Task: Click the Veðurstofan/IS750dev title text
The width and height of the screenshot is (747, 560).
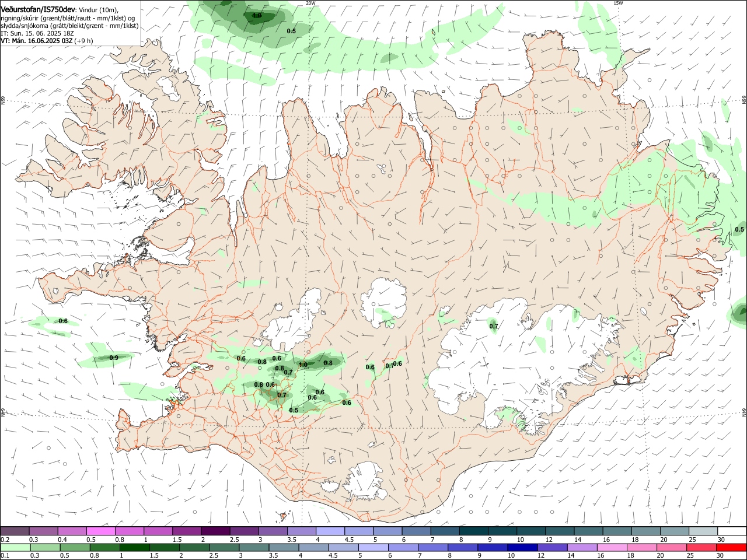Action: [x=38, y=10]
